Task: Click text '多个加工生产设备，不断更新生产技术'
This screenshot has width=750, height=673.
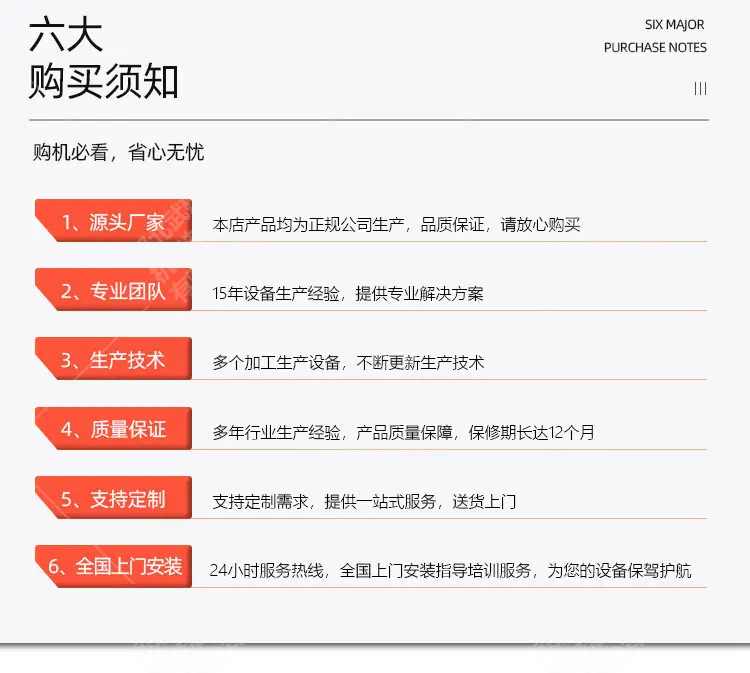Action: 348,363
